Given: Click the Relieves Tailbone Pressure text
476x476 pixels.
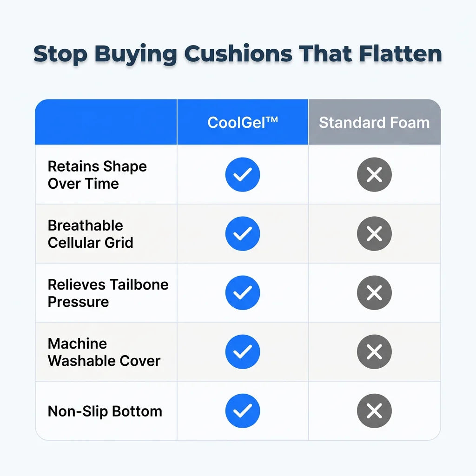Looking at the screenshot, I should click(x=108, y=293).
